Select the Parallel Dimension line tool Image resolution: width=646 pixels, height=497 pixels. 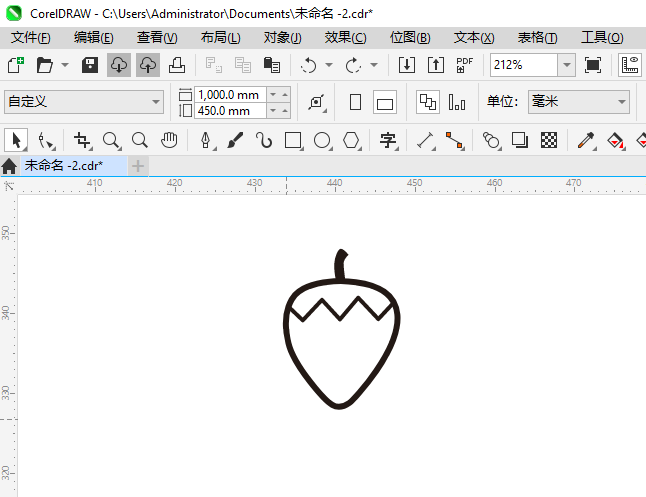tap(426, 140)
